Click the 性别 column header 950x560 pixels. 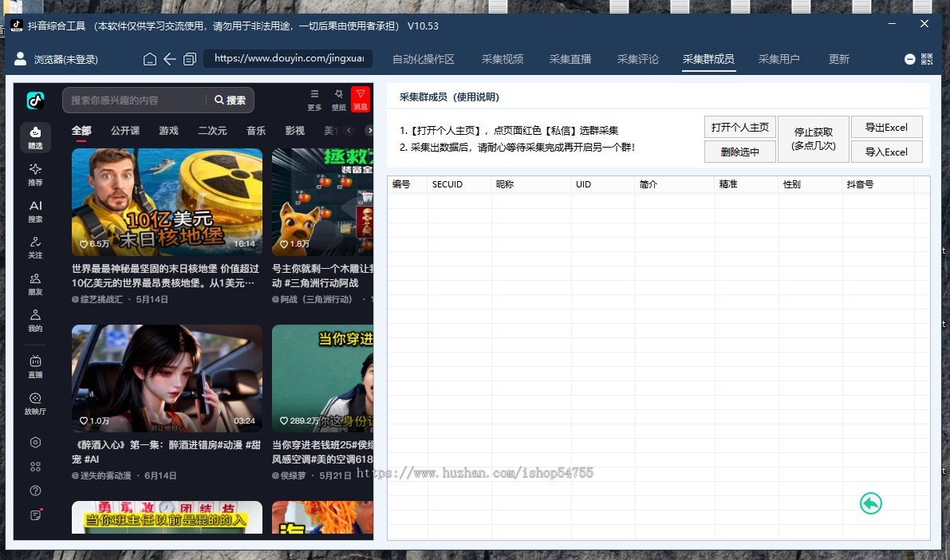[x=810, y=184]
